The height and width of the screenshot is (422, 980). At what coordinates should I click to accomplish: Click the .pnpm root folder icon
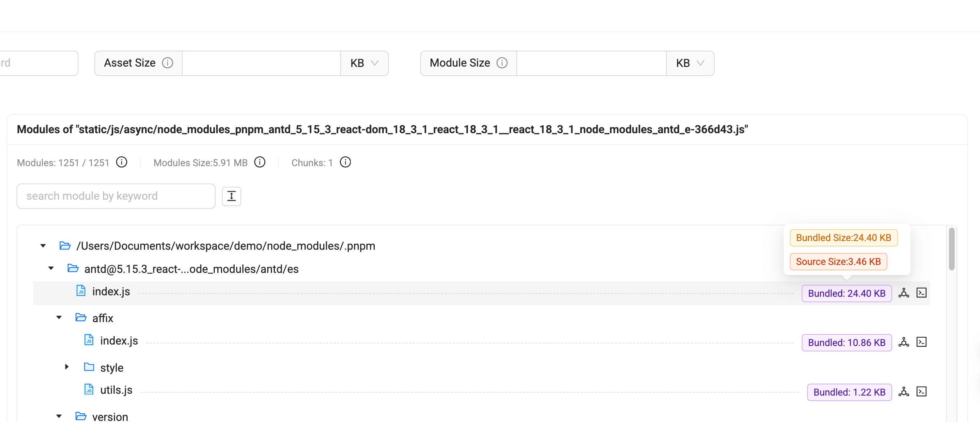[65, 246]
